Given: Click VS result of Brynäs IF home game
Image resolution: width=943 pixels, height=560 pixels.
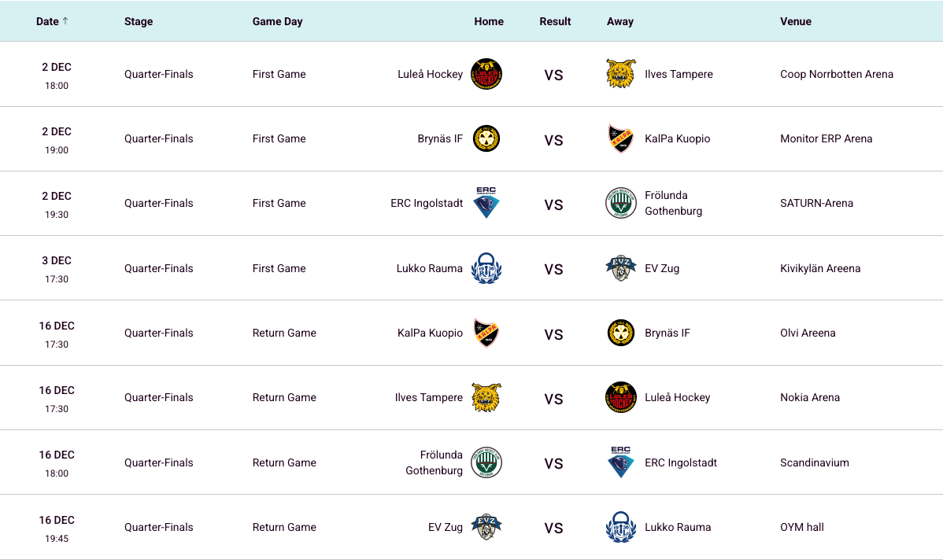Looking at the screenshot, I should [553, 140].
